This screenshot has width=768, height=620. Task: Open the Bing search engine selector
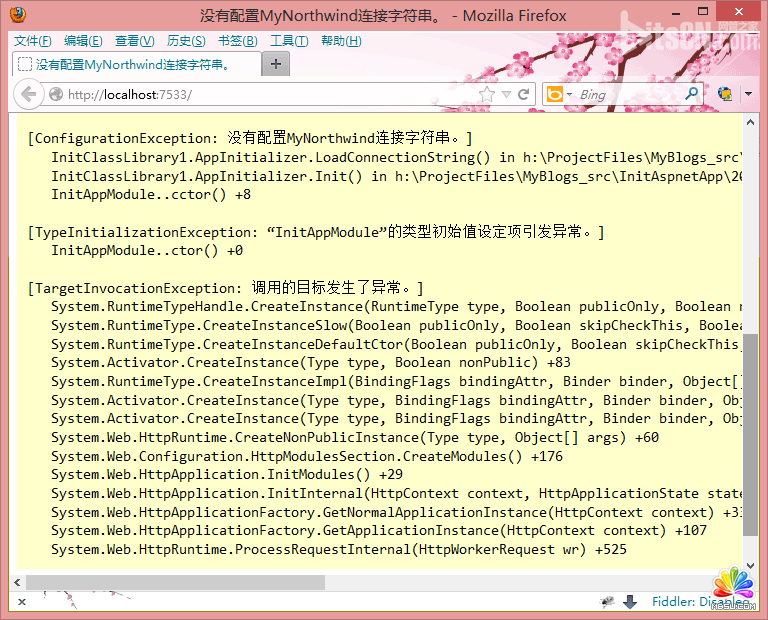pyautogui.click(x=559, y=94)
